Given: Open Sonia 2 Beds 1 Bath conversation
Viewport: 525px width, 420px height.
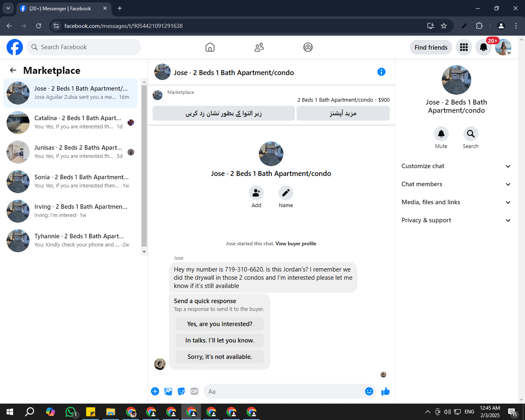Looking at the screenshot, I should [71, 182].
